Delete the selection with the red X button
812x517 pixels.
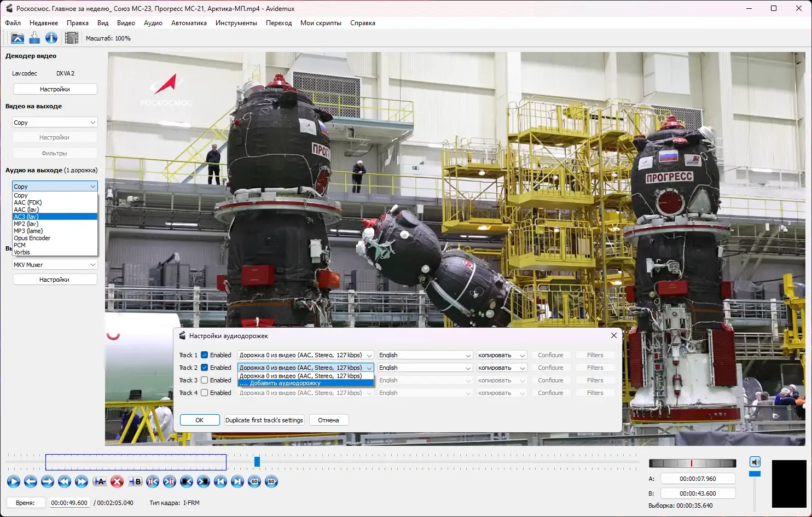pyautogui.click(x=117, y=481)
